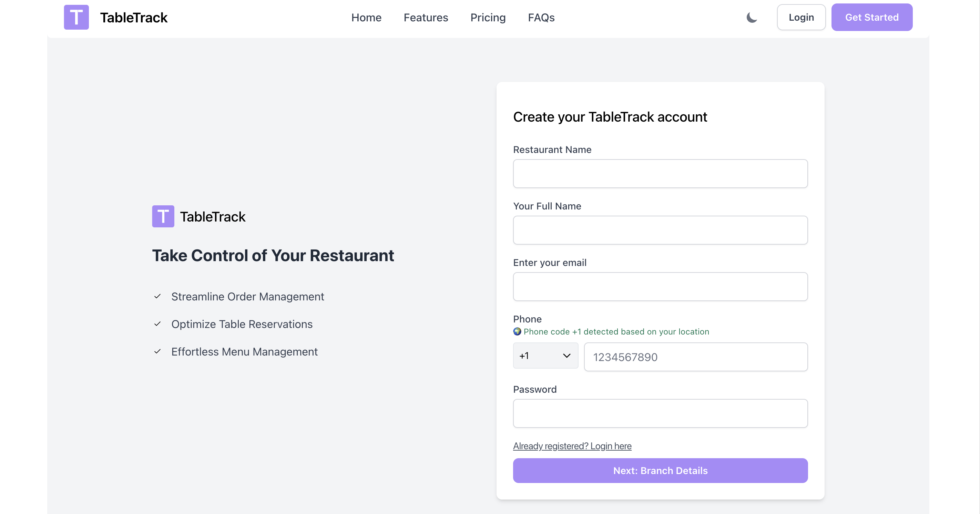Toggle dark mode with moon icon
This screenshot has height=514, width=980.
[x=751, y=18]
